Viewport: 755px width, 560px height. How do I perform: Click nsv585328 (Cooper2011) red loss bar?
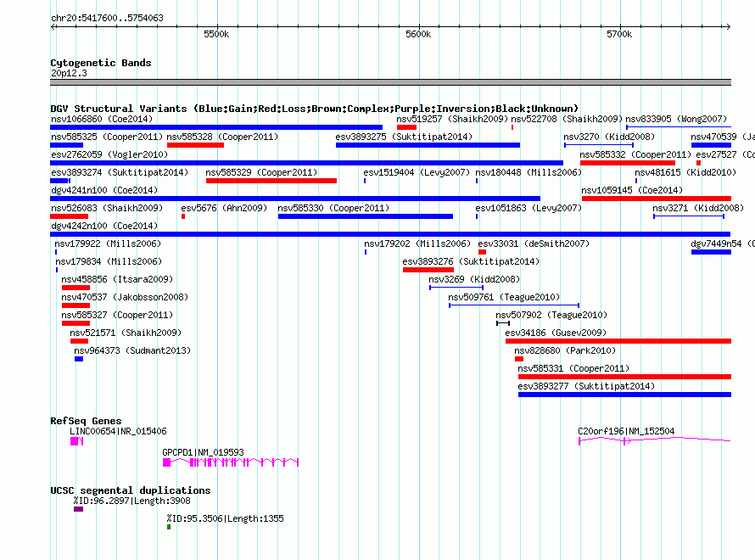[x=195, y=145]
